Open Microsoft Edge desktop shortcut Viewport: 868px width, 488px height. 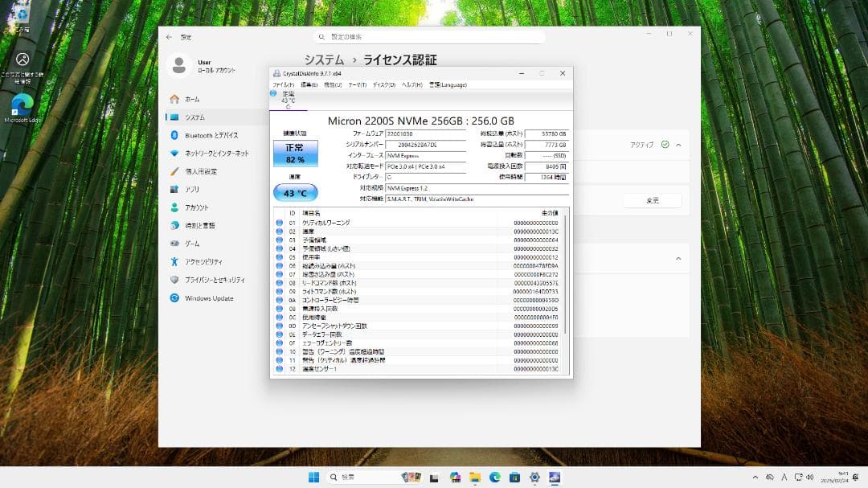point(23,109)
